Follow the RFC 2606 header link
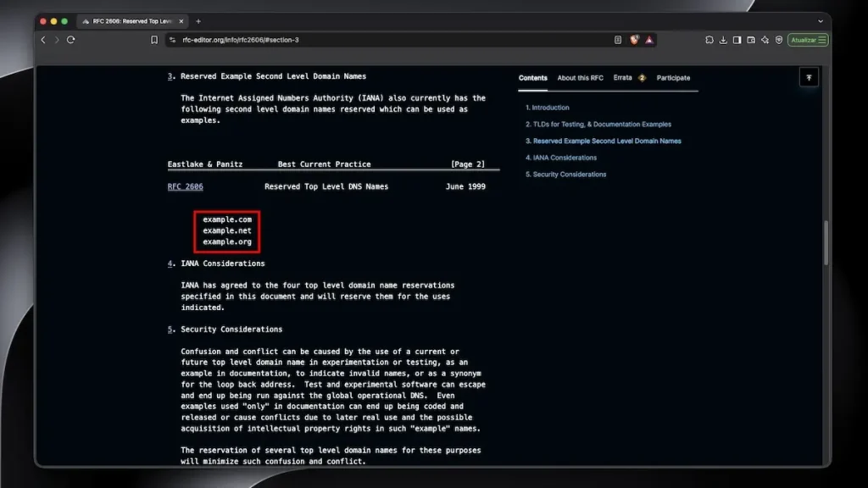868x488 pixels. [x=185, y=186]
